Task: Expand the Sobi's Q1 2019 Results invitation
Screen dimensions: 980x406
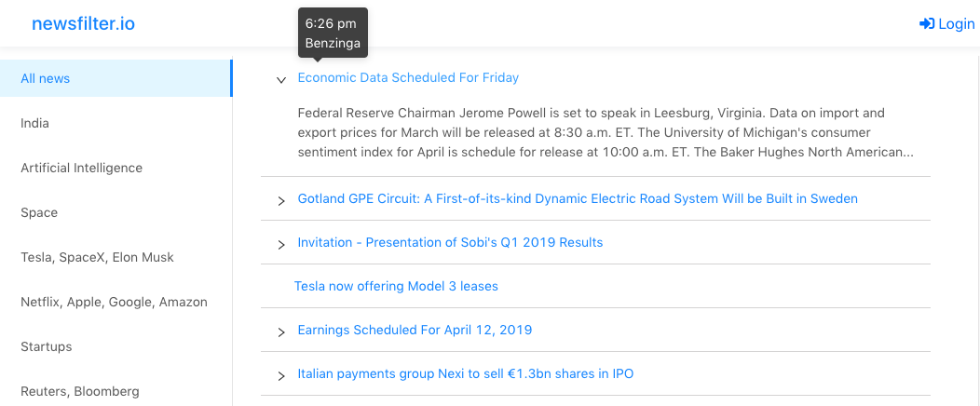Action: point(280,245)
